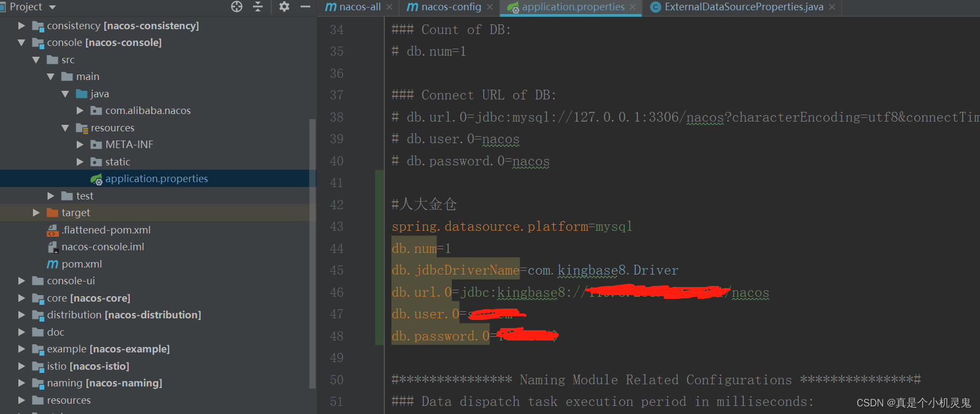This screenshot has width=980, height=414.
Task: Close the application.properties tab
Action: (x=632, y=7)
